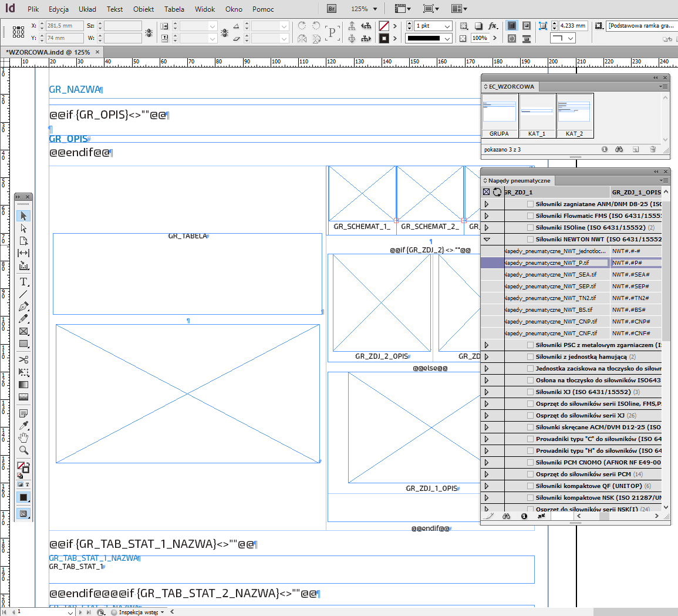Viewport: 678px width, 616px height.
Task: Click the trash icon in EC_WZORCOWA panel
Action: 653,149
